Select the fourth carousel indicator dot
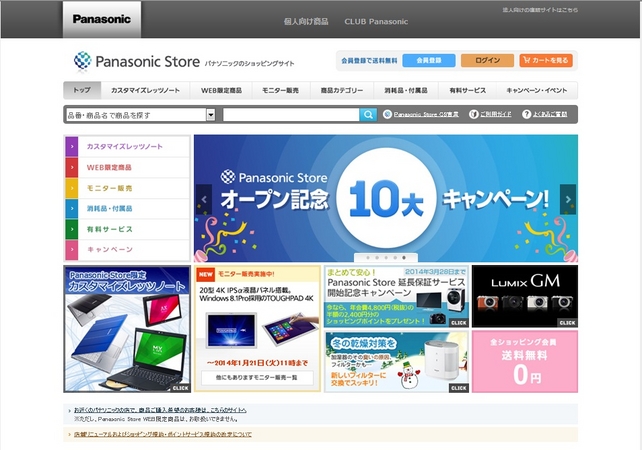Viewport: 642px width, 450px height. [395, 258]
